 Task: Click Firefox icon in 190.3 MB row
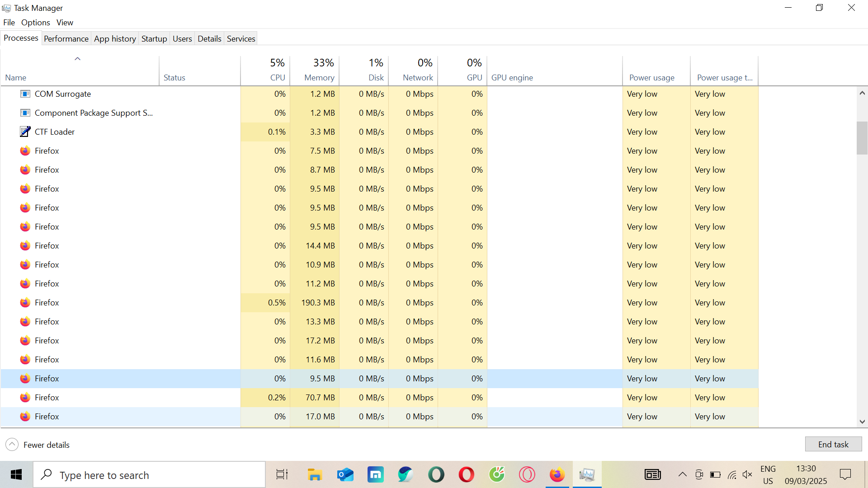point(25,303)
